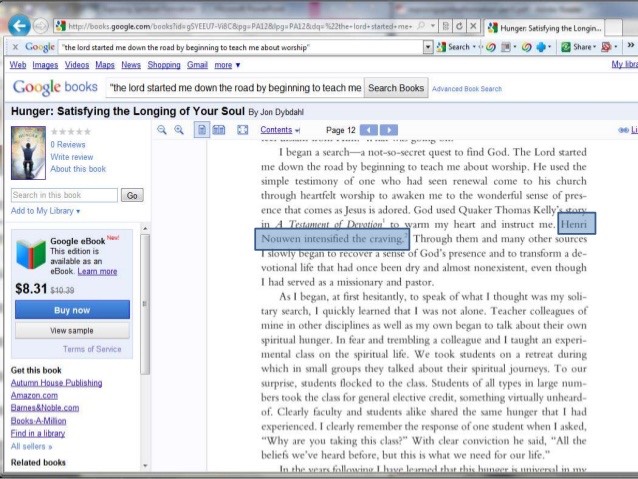Open a new blank tab
The image size is (638, 479).
click(x=613, y=28)
